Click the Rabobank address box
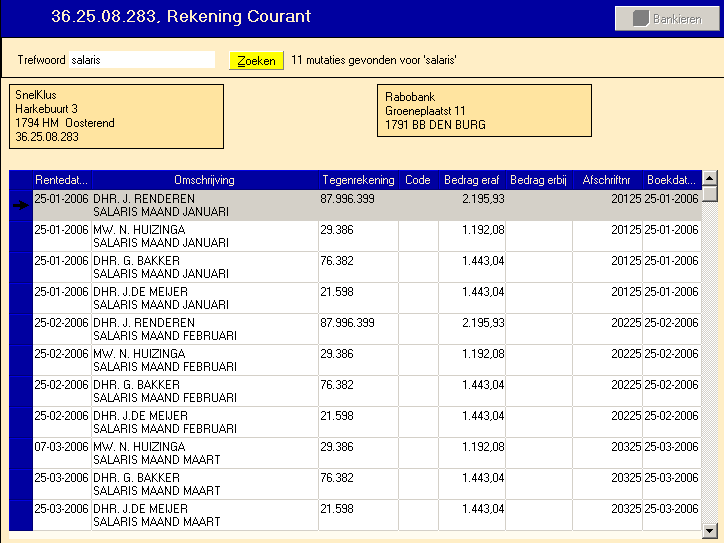The image size is (724, 543). [x=484, y=110]
